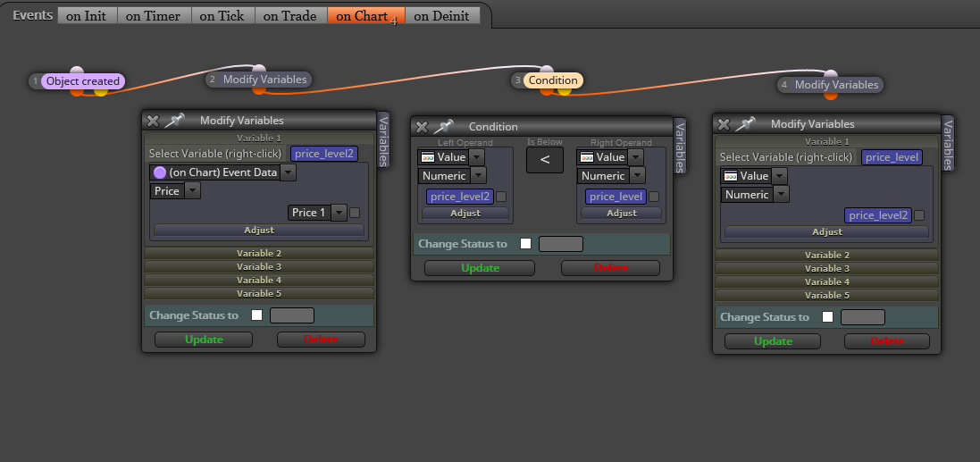Close the right Modify Variables panel
The image size is (980, 462).
pos(724,124)
